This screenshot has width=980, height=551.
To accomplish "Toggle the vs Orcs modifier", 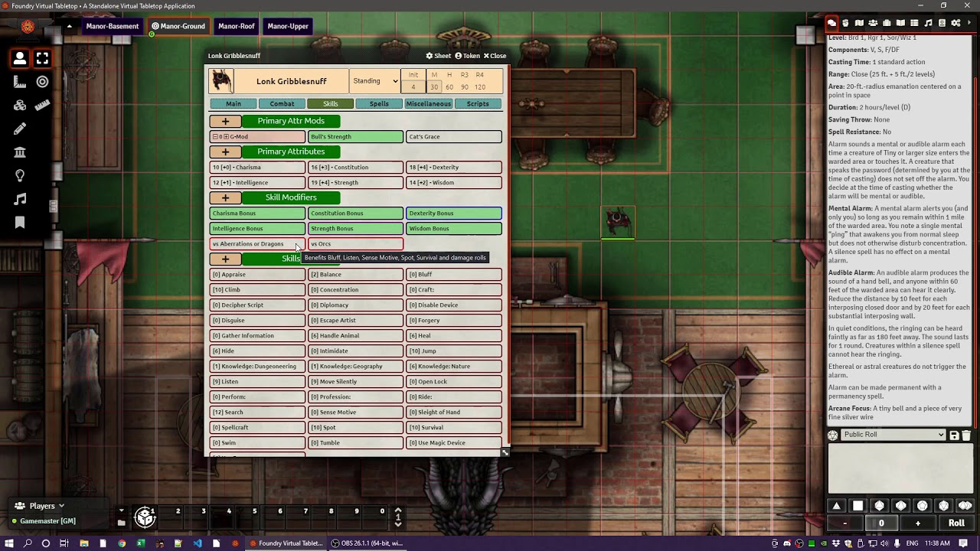I will (x=355, y=244).
